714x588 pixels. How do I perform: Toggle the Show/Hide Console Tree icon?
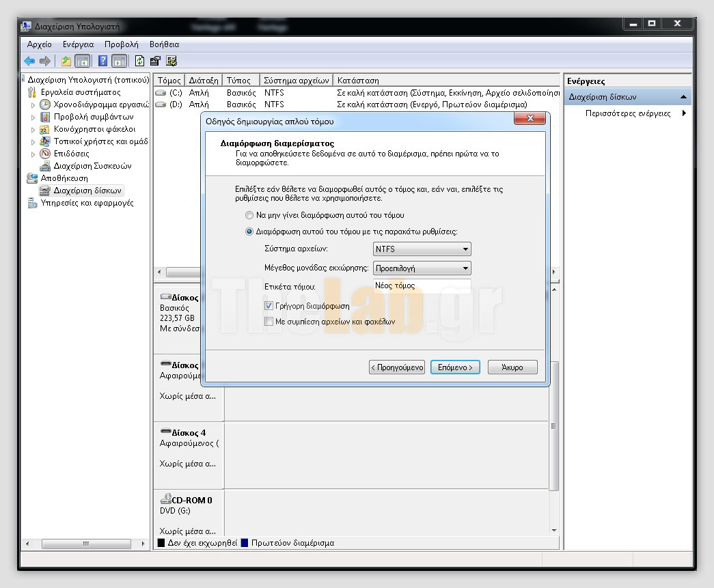82,61
